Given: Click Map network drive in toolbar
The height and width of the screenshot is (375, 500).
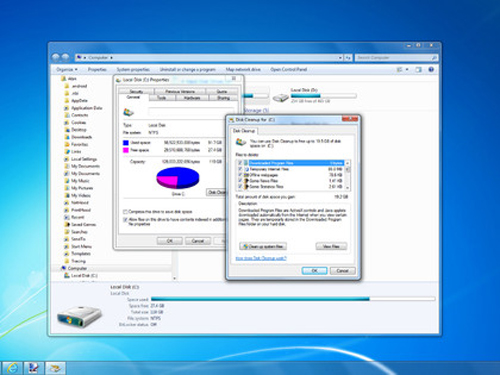Looking at the screenshot, I should [243, 69].
